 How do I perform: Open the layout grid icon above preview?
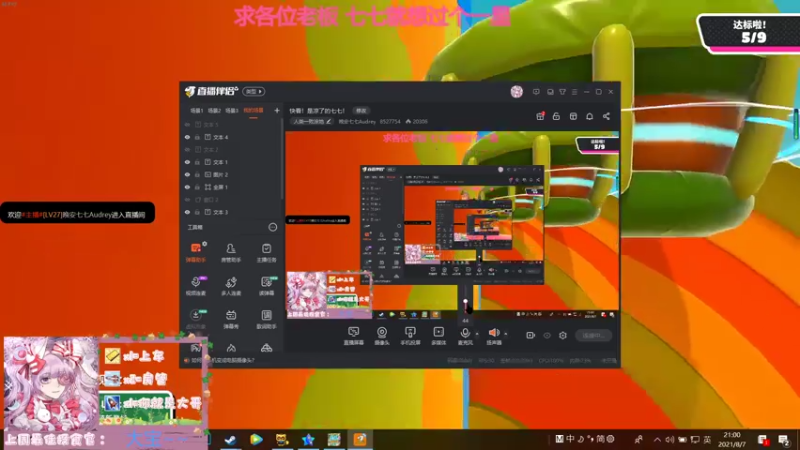[573, 116]
